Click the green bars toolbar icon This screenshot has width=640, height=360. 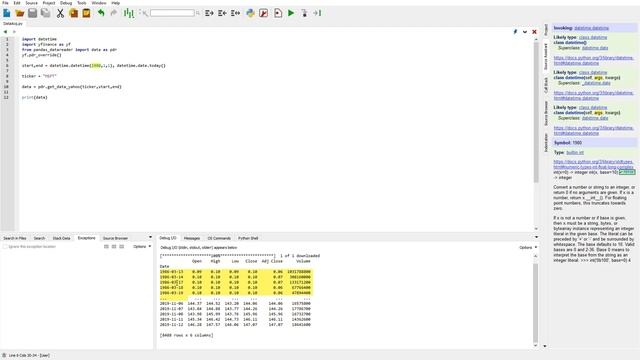pyautogui.click(x=129, y=13)
